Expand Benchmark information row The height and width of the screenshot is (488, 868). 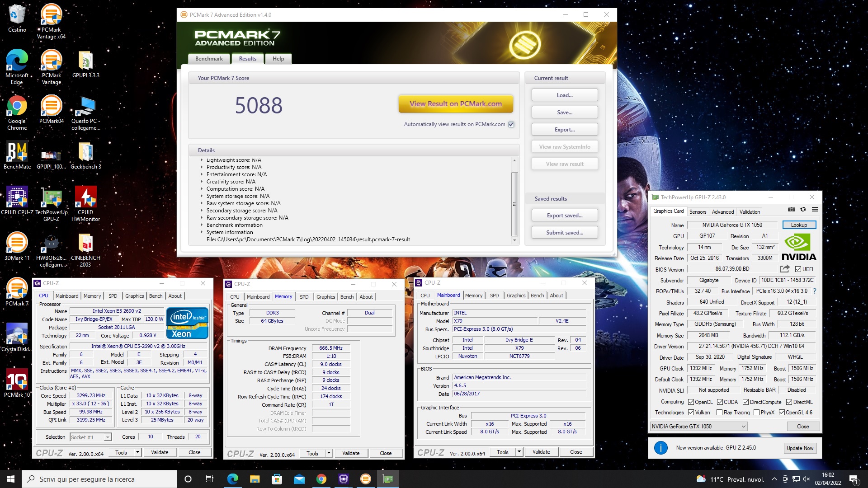pos(202,225)
